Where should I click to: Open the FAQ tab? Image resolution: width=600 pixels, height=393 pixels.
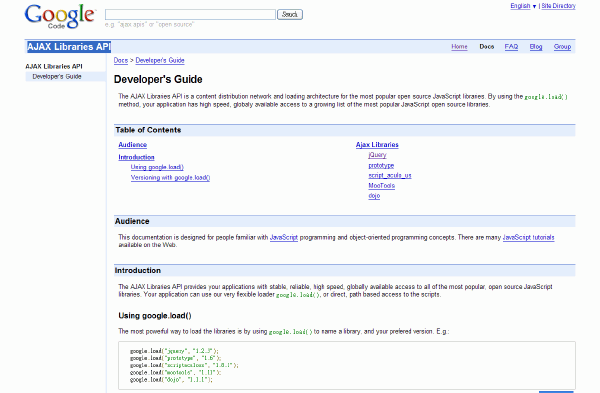511,47
